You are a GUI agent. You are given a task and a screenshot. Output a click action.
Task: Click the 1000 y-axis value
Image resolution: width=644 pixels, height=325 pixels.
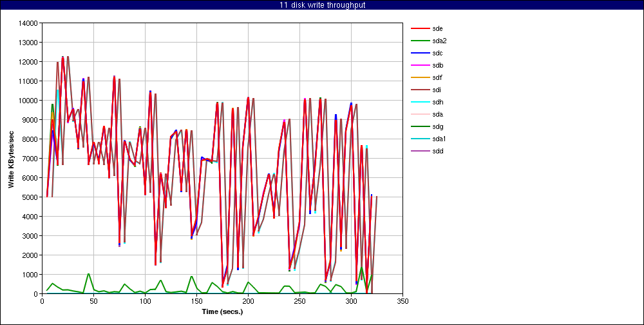30,275
